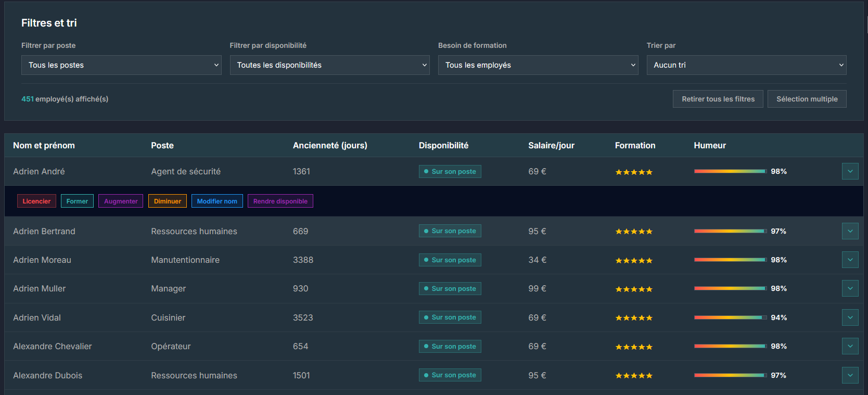Click the mood bar of Alexandre Dubois
The image size is (868, 395).
point(730,375)
